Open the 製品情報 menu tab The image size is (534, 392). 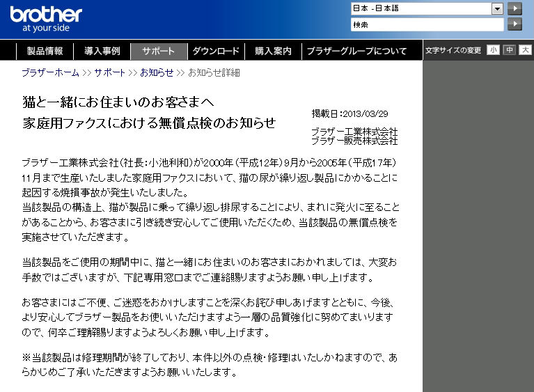coord(45,51)
